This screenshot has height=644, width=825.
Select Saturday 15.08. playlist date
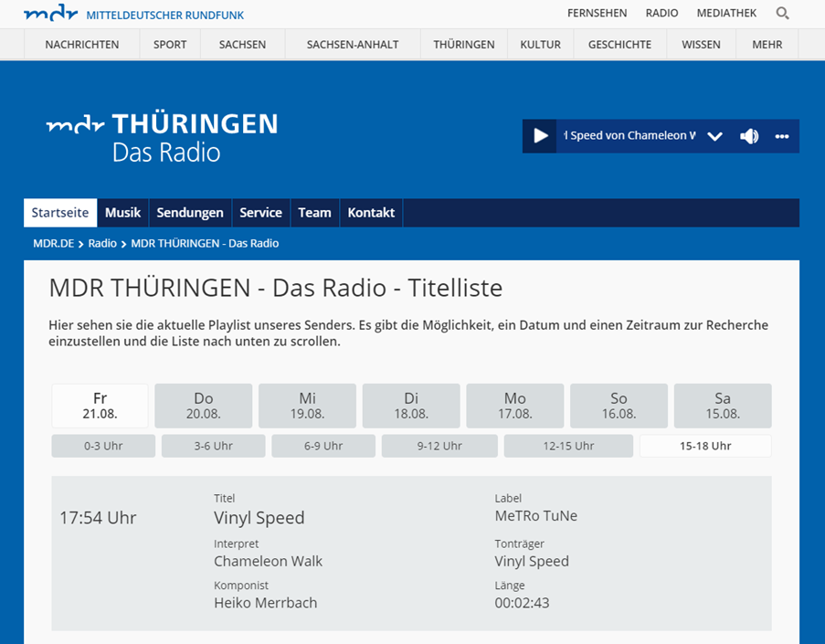723,406
